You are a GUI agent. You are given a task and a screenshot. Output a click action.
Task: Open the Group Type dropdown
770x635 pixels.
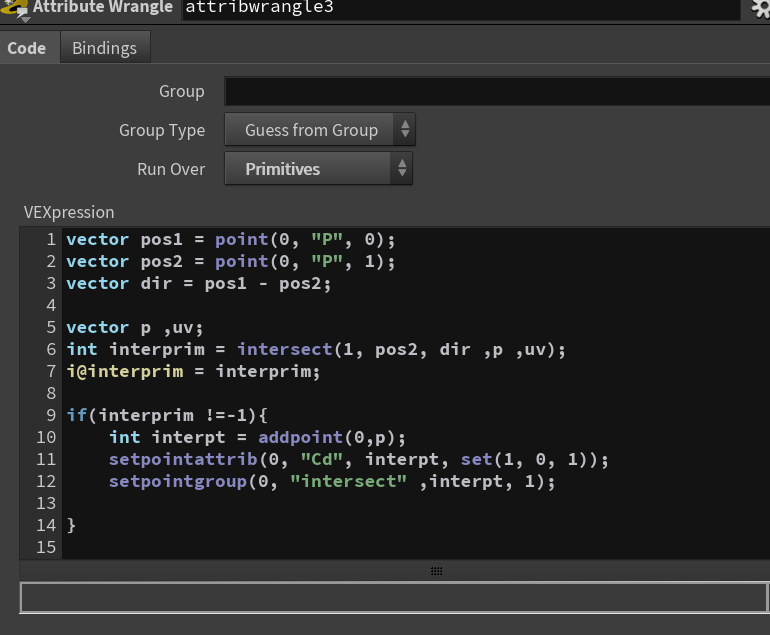(x=320, y=130)
